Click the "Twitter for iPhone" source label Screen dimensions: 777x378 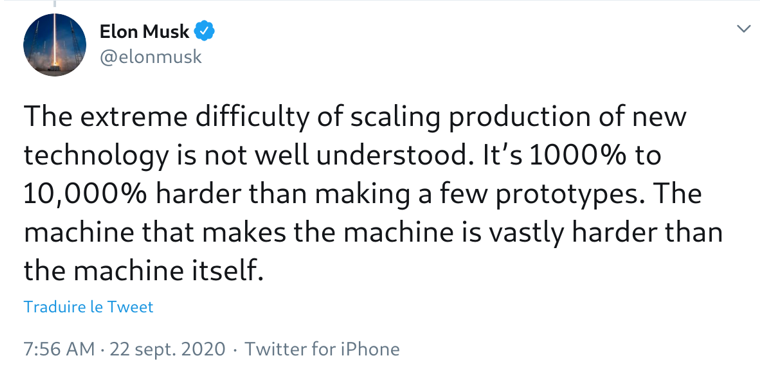[322, 349]
